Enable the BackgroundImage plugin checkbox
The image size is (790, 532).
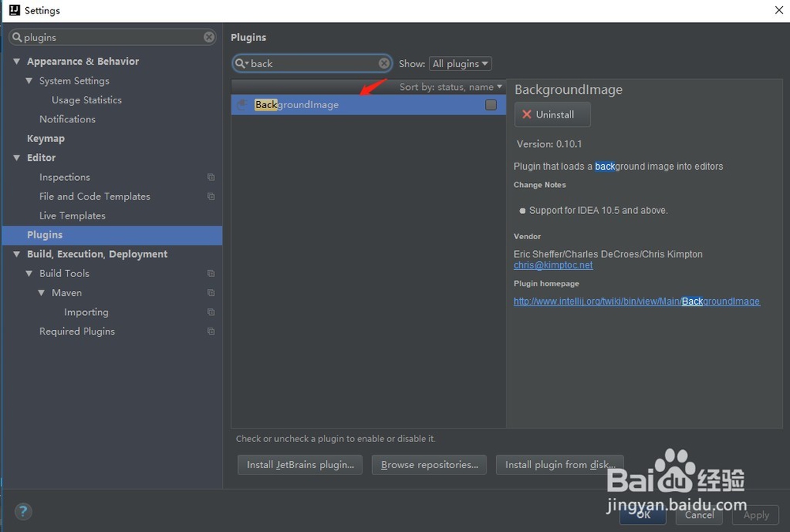pyautogui.click(x=491, y=105)
